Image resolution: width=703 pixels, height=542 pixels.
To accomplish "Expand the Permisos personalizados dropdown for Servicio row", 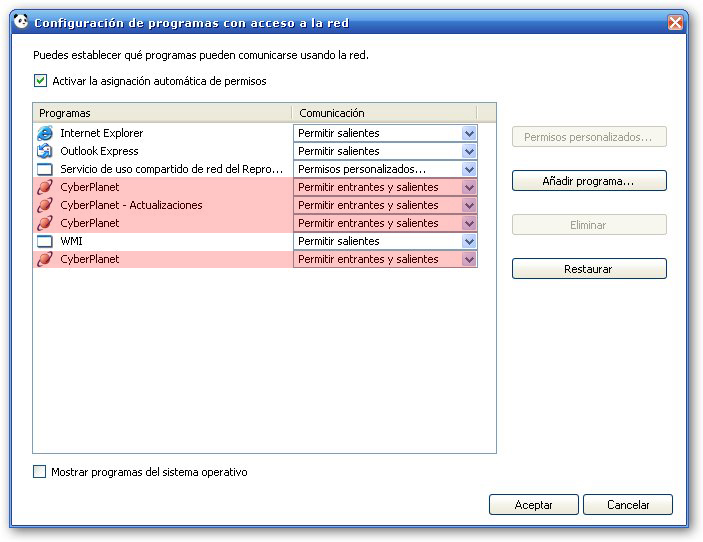I will 469,169.
